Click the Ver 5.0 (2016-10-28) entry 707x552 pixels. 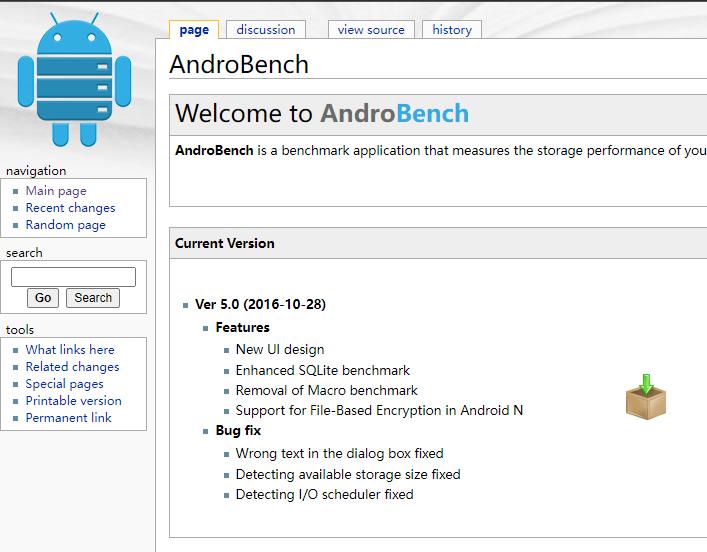[260, 305]
